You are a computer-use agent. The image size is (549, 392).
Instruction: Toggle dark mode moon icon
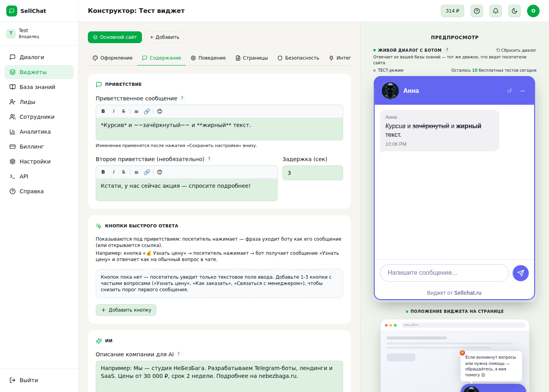514,11
